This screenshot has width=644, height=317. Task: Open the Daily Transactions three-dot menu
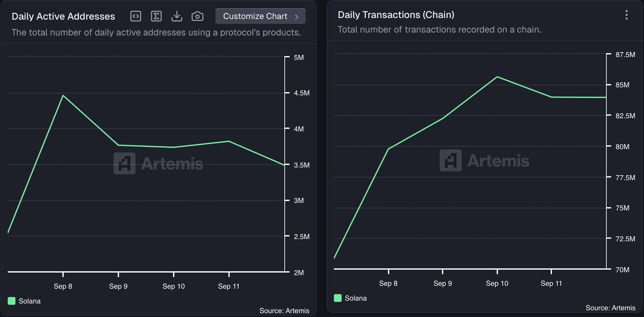point(626,15)
